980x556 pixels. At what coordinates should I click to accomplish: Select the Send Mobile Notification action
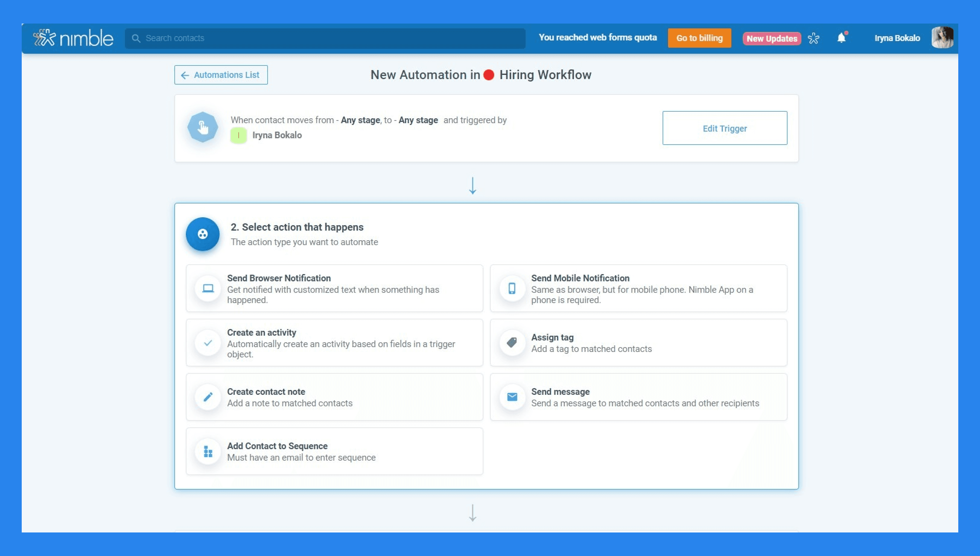coord(638,288)
